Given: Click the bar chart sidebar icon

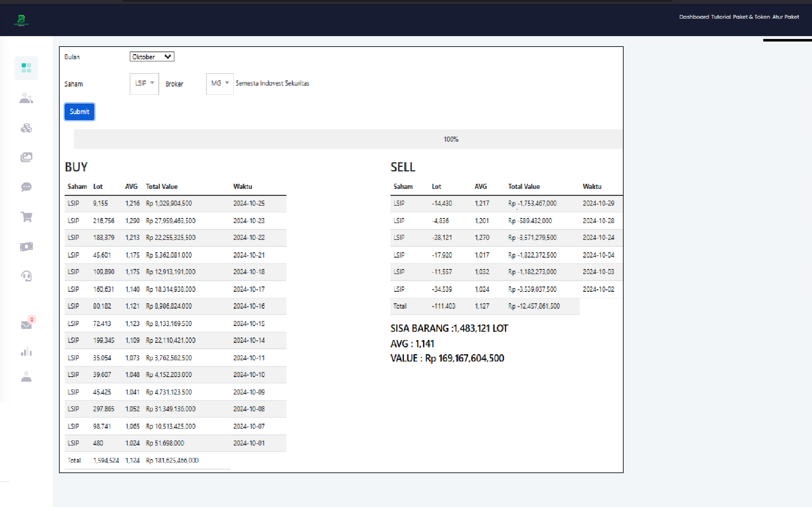Looking at the screenshot, I should point(26,351).
